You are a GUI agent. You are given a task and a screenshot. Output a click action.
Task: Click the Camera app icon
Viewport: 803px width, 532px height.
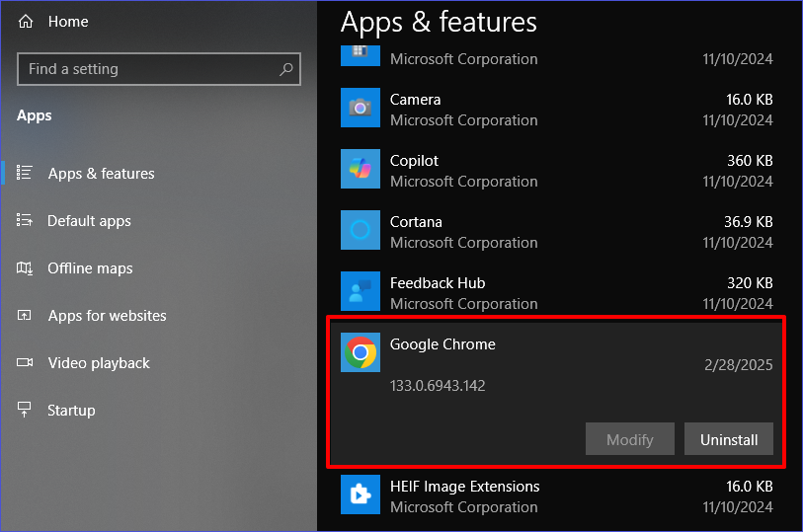(361, 108)
